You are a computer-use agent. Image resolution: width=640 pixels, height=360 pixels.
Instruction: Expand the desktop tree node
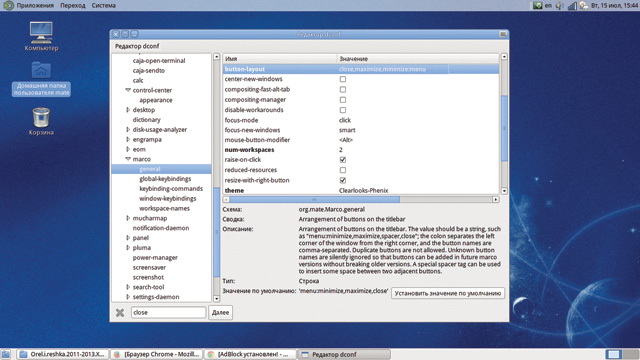(128, 110)
